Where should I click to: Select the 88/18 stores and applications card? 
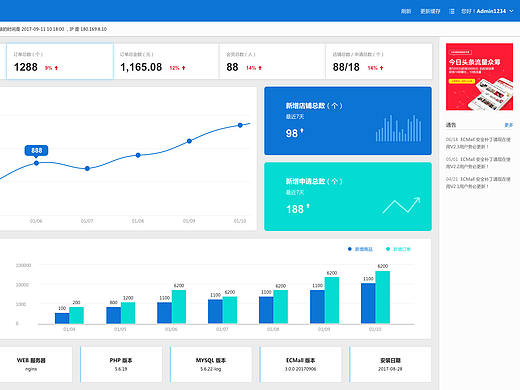coord(379,61)
